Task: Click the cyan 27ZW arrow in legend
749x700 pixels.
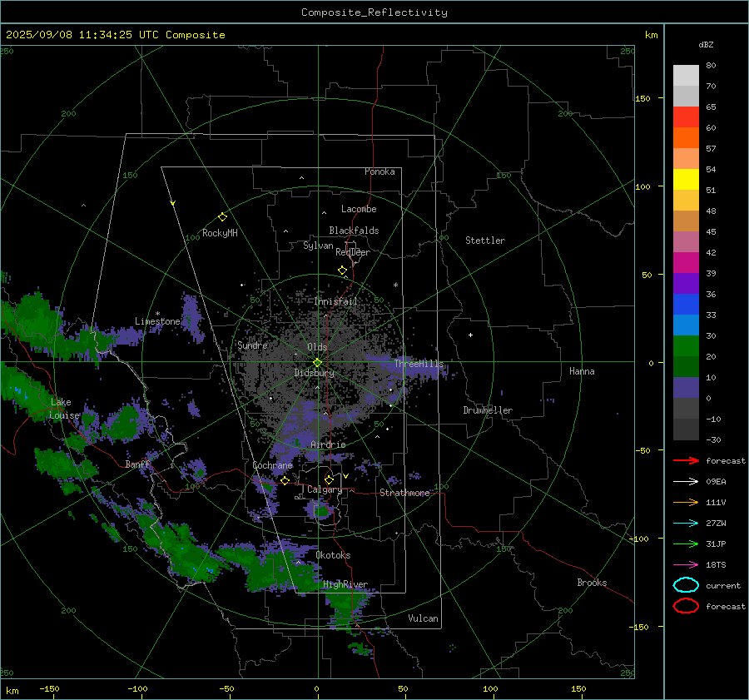Action: tap(686, 523)
